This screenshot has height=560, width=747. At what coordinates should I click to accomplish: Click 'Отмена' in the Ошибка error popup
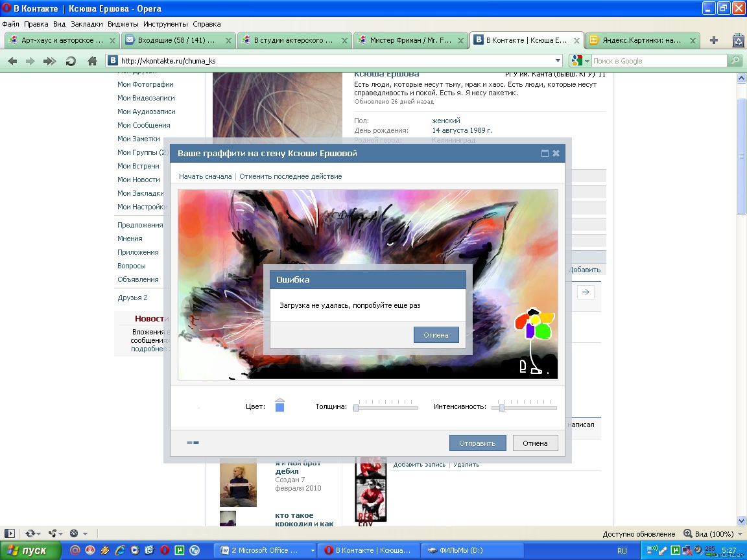pyautogui.click(x=436, y=334)
